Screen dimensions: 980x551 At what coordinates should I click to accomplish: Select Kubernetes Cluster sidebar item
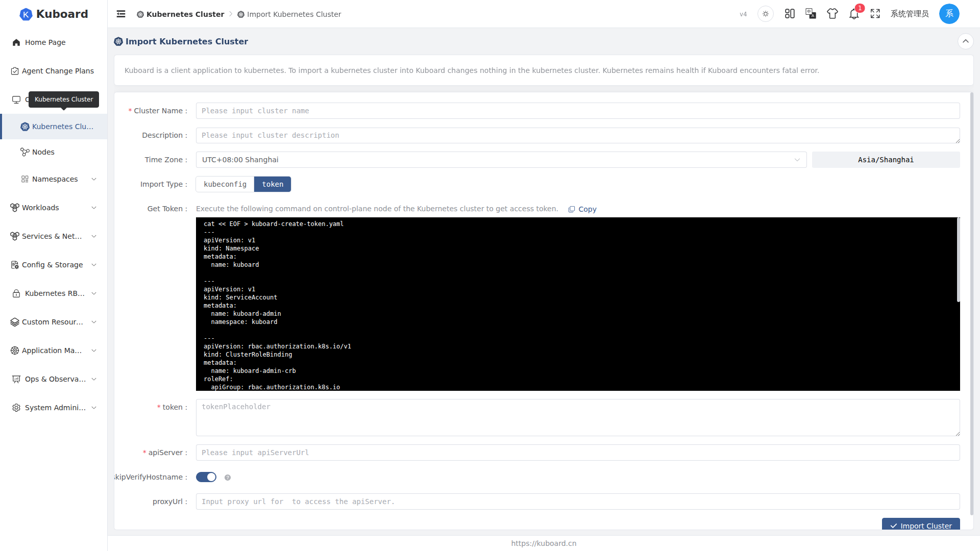[54, 127]
